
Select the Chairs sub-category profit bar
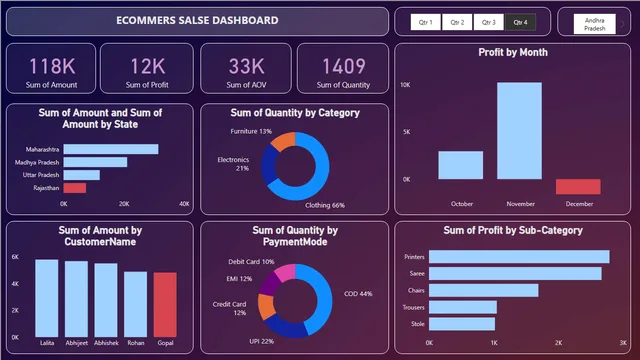(484, 290)
